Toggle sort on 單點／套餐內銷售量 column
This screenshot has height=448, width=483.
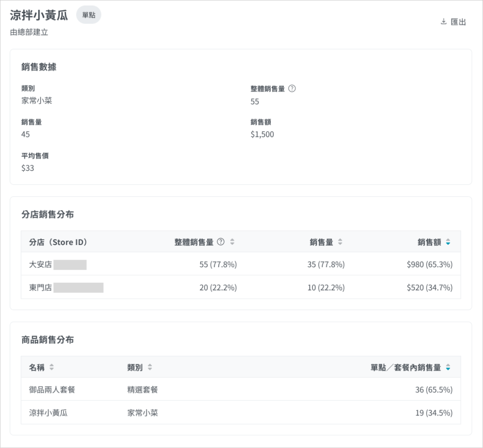[x=448, y=367]
